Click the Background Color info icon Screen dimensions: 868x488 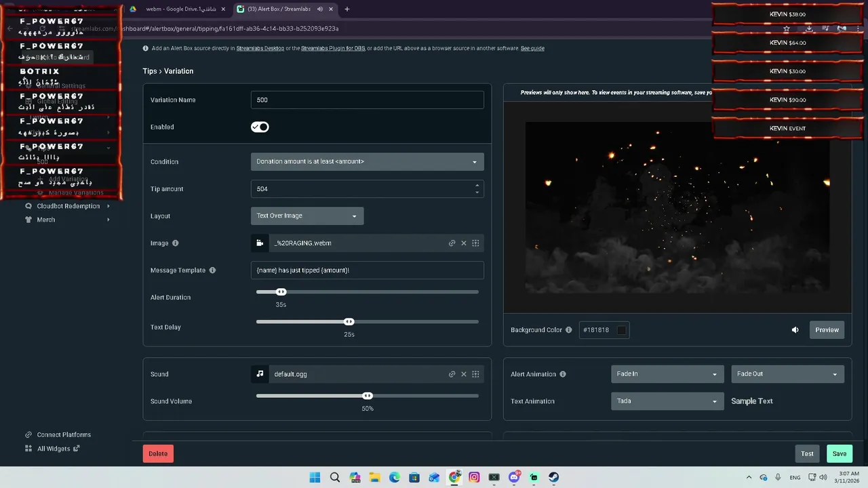pos(568,330)
